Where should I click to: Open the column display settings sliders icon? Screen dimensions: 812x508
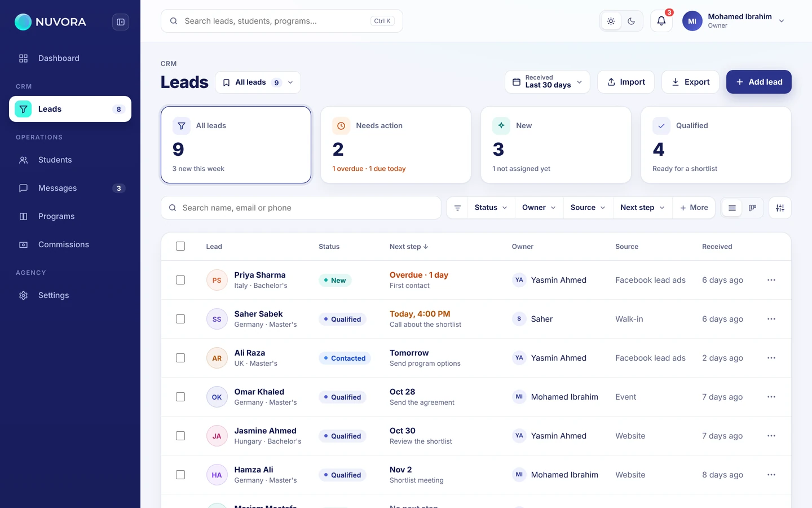click(x=780, y=208)
